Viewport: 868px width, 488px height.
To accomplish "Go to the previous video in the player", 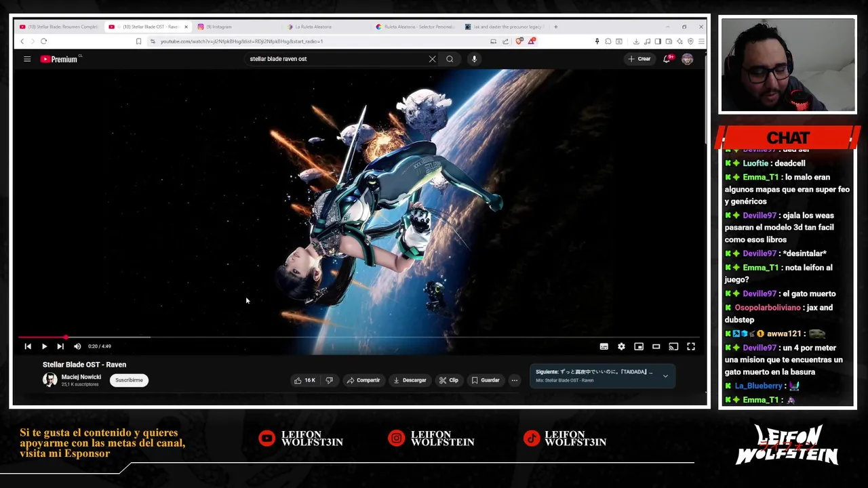I will tap(28, 346).
